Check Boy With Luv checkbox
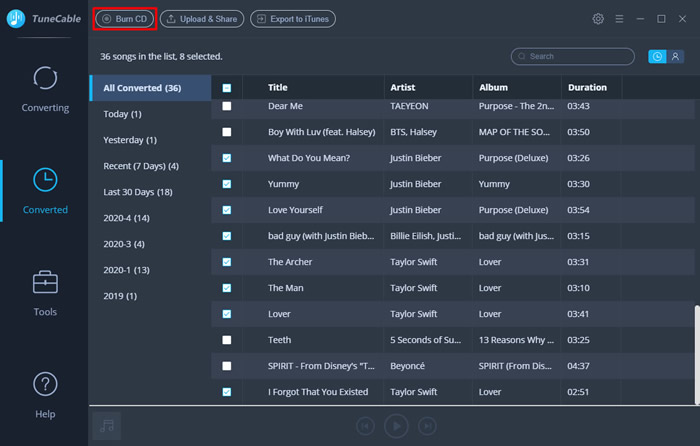 tap(227, 132)
